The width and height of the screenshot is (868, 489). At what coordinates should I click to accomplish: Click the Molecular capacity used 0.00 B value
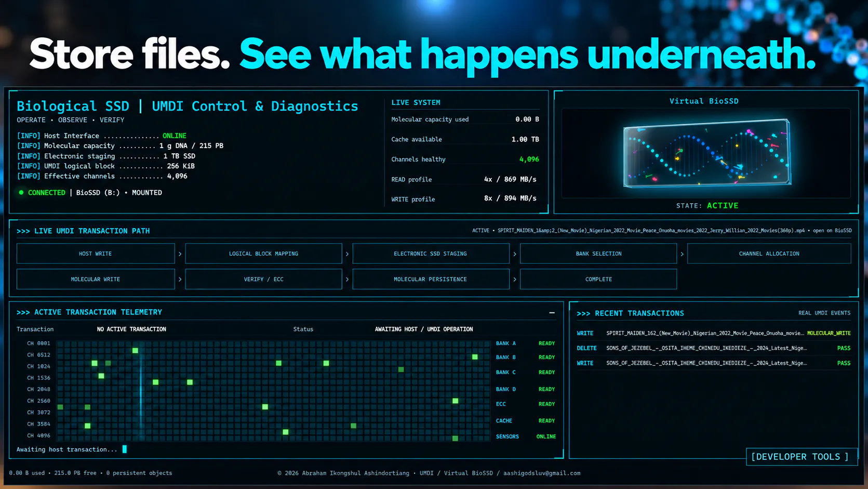[527, 120]
